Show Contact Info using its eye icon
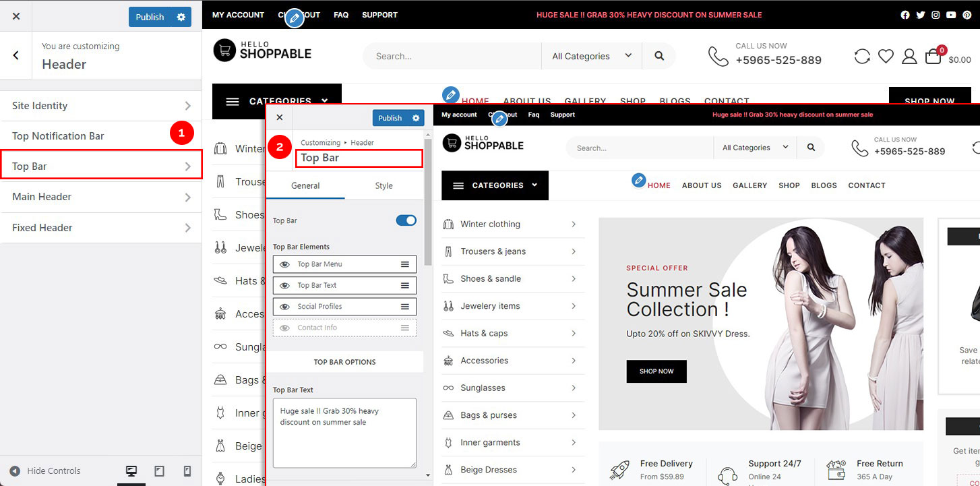The image size is (980, 486). pyautogui.click(x=285, y=328)
